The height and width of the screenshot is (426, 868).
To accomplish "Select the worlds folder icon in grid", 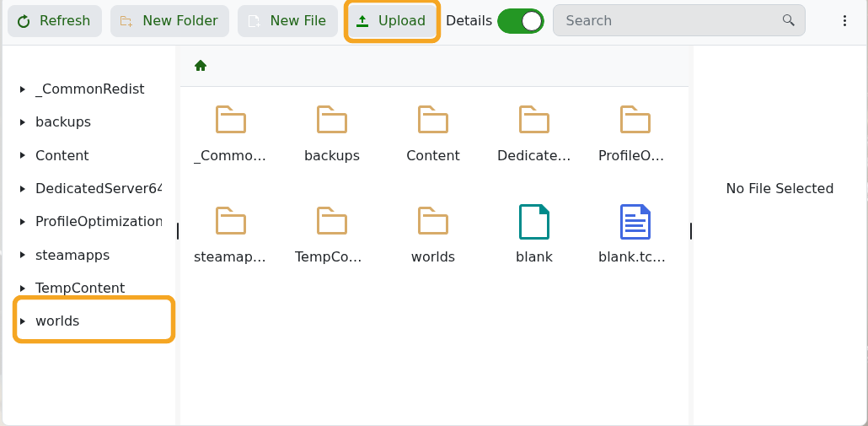I will tap(433, 221).
